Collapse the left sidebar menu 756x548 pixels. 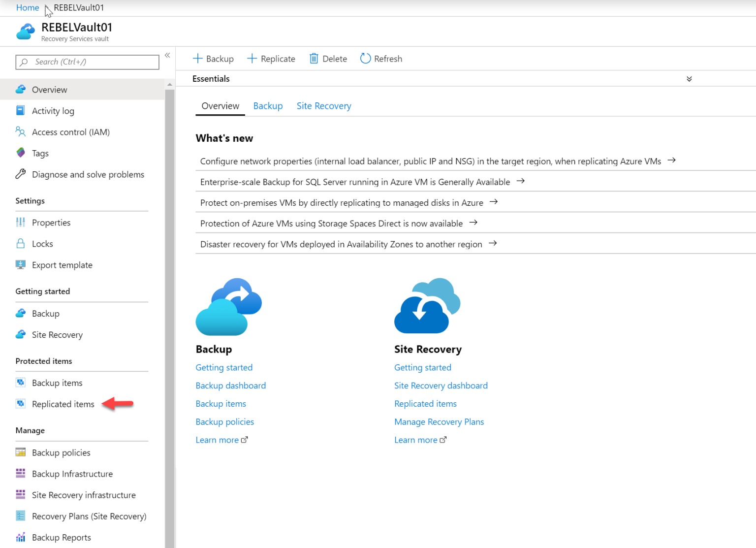click(x=167, y=55)
